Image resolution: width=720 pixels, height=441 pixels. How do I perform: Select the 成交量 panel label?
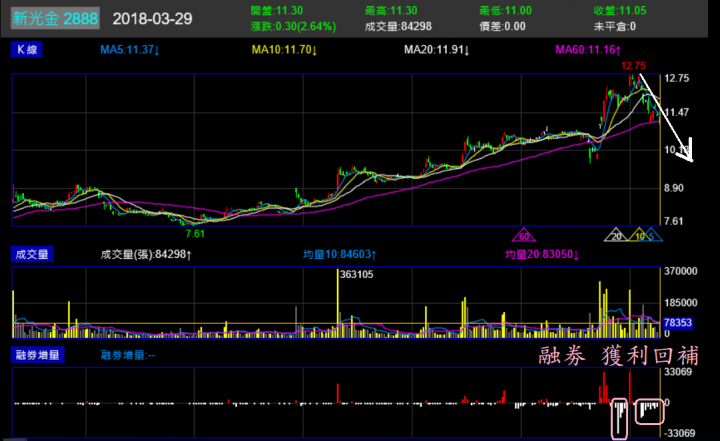(32, 254)
